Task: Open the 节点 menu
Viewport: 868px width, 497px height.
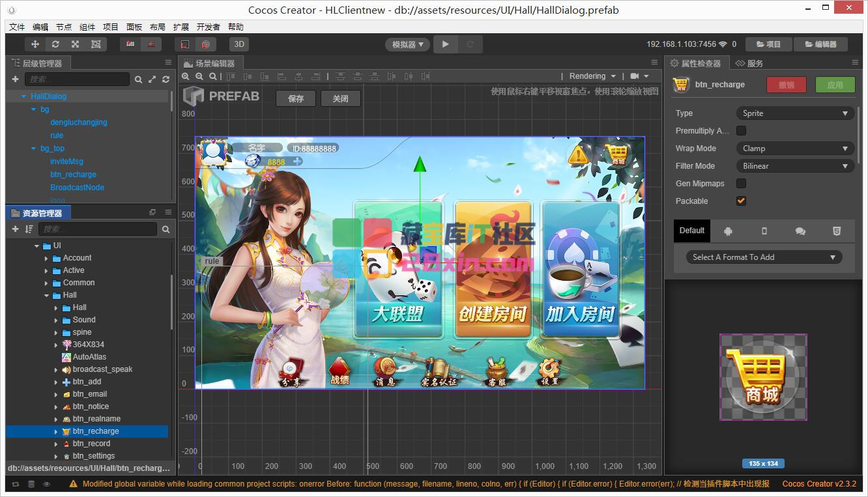Action: click(x=64, y=27)
